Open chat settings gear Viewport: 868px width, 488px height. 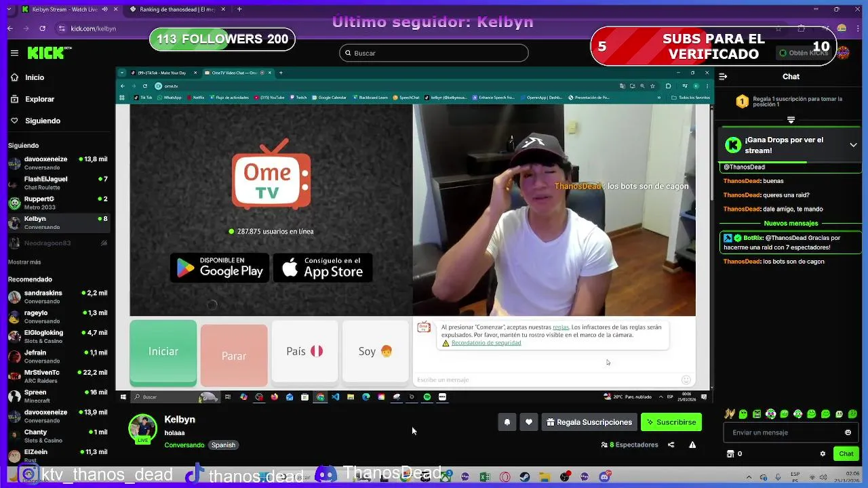tap(823, 454)
